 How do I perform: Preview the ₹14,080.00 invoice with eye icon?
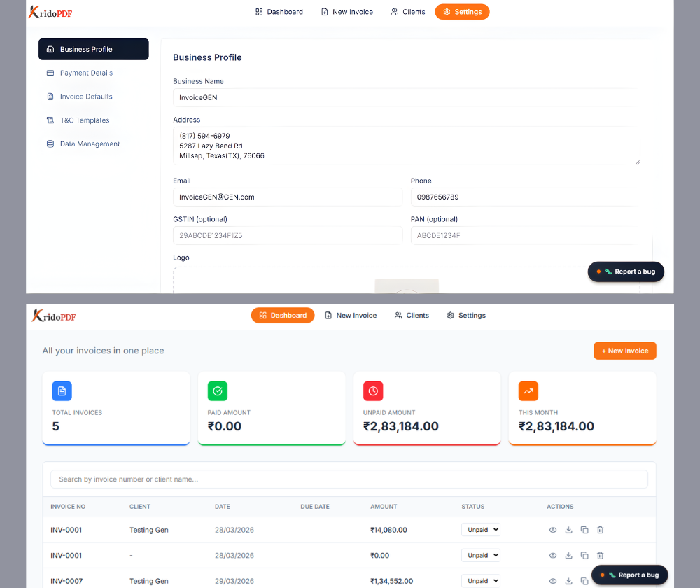[x=553, y=530]
